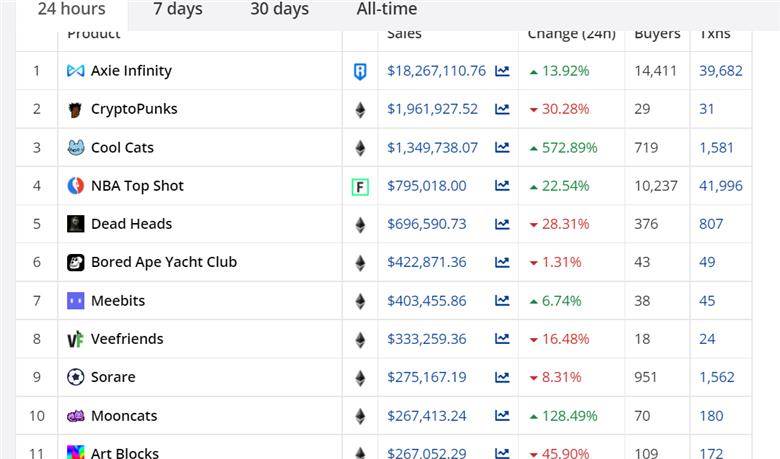
Task: Switch to the 7 days tab
Action: (178, 9)
